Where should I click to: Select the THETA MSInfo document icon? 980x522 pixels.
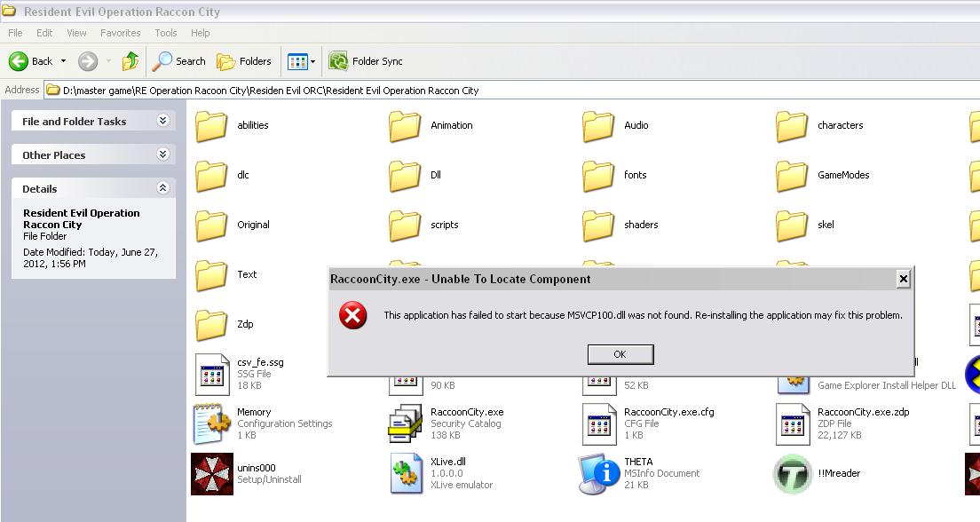click(599, 473)
